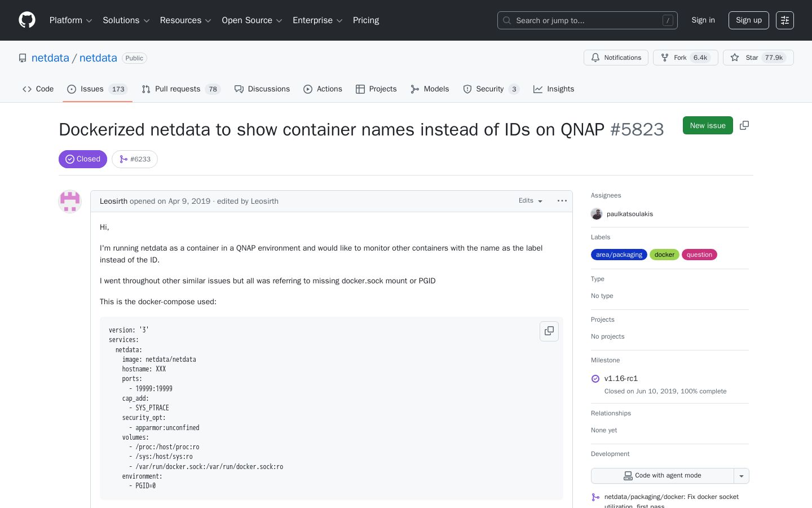This screenshot has height=508, width=812.
Task: Open the Models tab
Action: tap(430, 89)
